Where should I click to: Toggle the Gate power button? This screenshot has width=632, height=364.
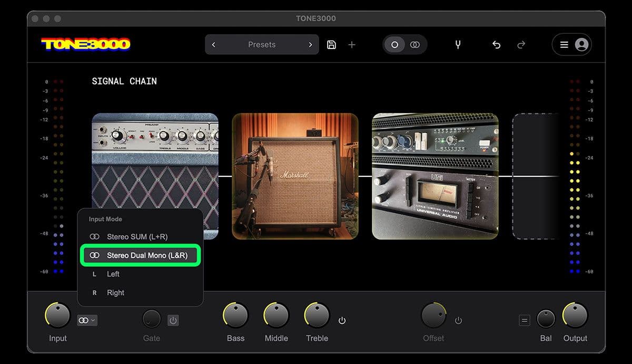click(x=173, y=320)
